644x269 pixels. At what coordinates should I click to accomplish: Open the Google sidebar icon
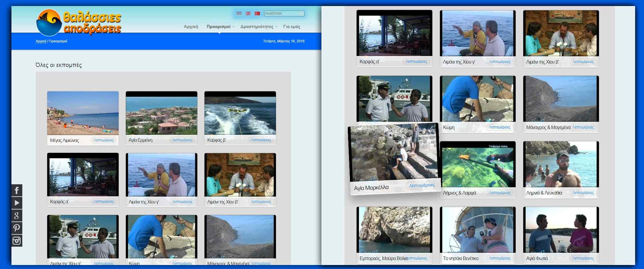[x=17, y=215]
